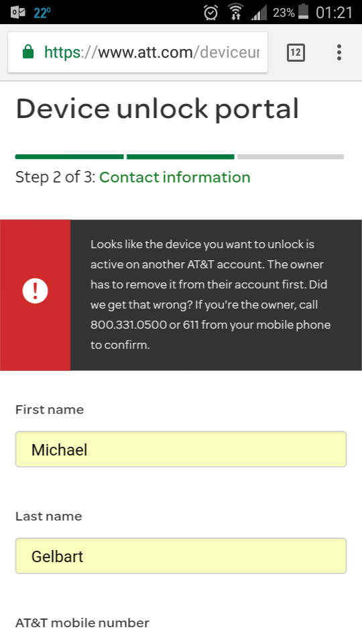
Task: Open the tab switcher showing 12 tabs
Action: pyautogui.click(x=296, y=52)
